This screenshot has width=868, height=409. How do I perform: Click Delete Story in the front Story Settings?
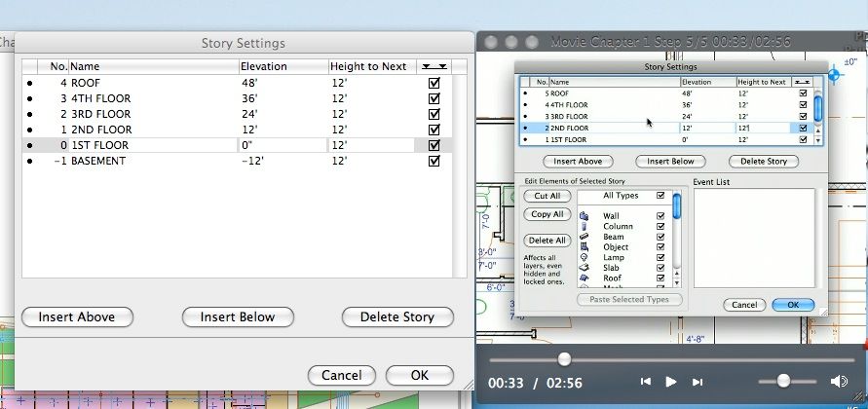(397, 317)
